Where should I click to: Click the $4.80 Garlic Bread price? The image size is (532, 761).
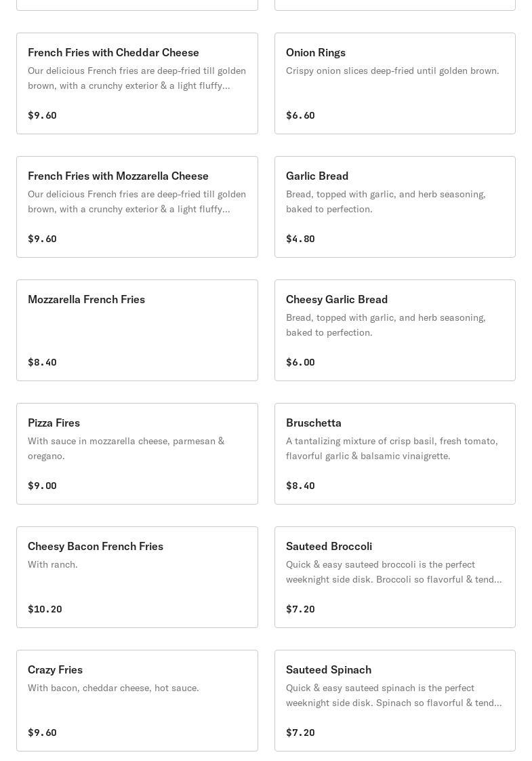tap(300, 239)
